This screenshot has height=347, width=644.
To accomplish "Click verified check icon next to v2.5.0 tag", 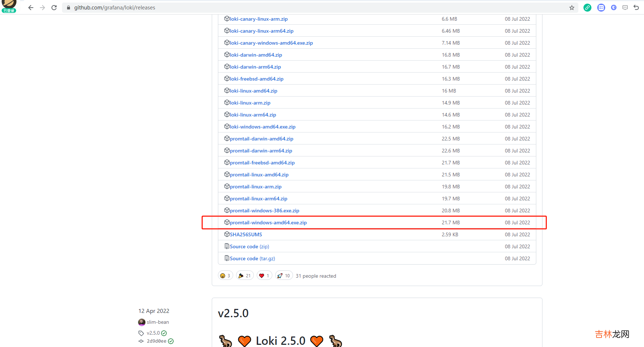I will click(x=164, y=333).
